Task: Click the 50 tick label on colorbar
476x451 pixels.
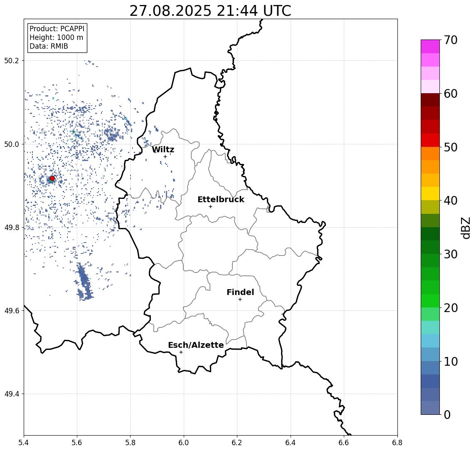Action: (451, 147)
